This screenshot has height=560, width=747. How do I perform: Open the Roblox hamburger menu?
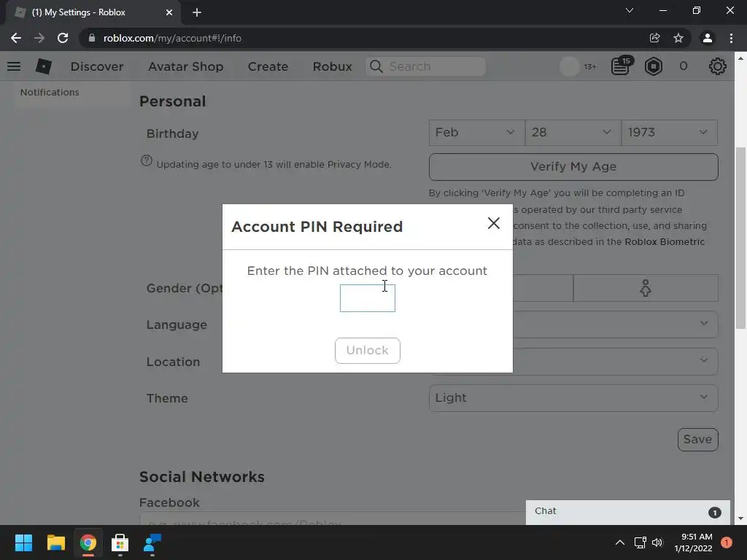tap(14, 66)
